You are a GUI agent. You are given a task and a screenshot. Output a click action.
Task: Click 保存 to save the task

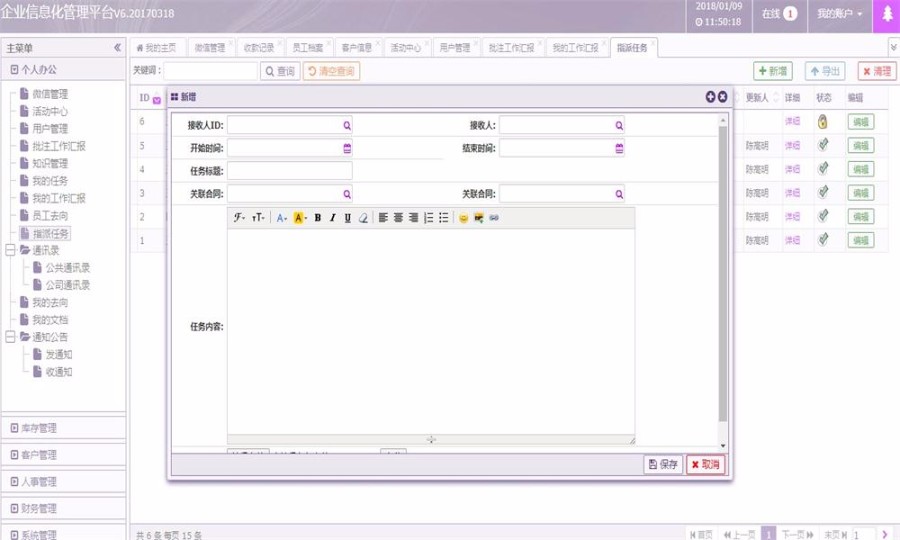(663, 464)
